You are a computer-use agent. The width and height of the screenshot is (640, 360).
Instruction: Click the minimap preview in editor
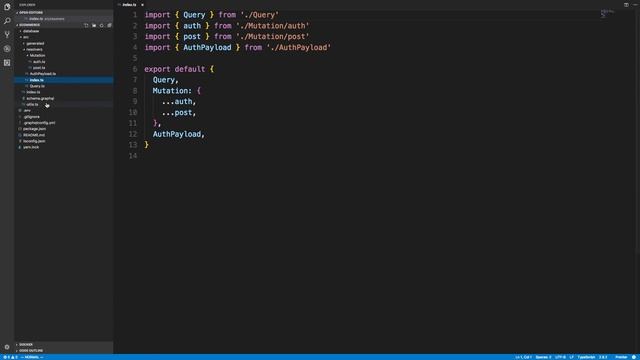[x=607, y=14]
